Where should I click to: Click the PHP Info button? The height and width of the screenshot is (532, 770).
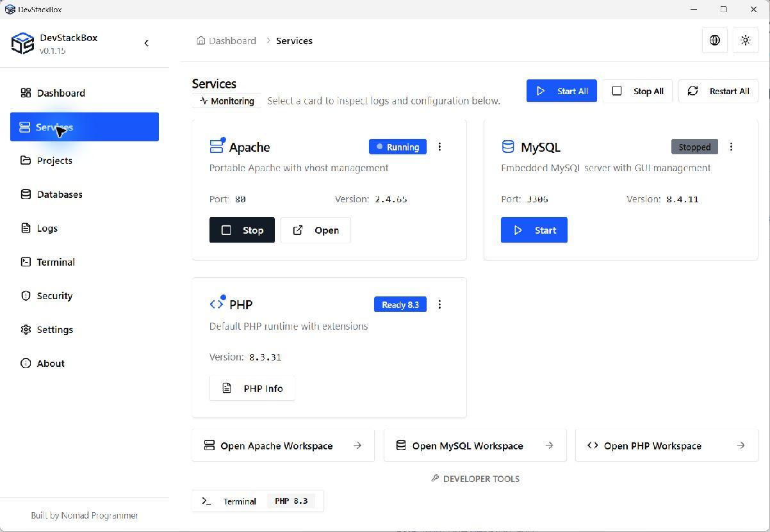pyautogui.click(x=252, y=388)
